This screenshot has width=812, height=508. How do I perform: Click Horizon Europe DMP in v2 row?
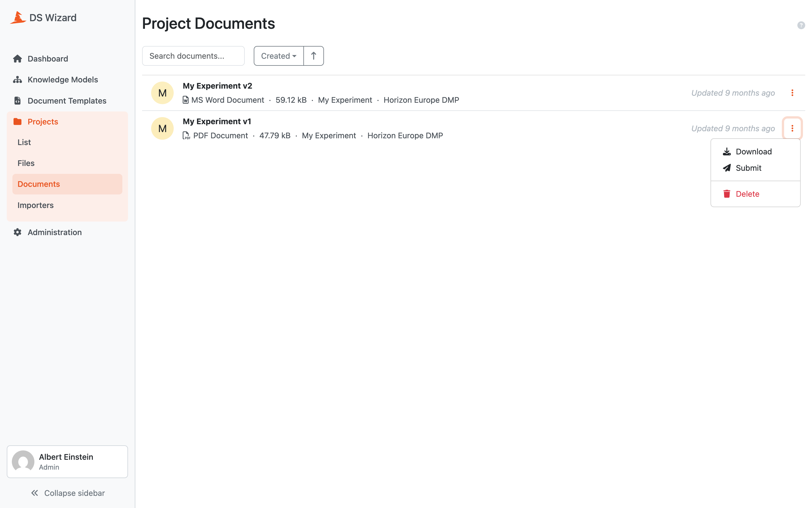tap(421, 100)
